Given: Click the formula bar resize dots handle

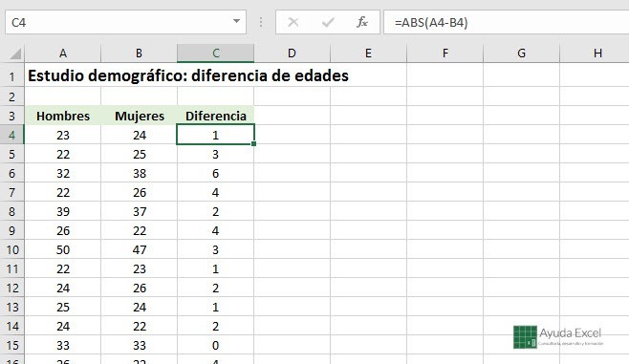Looking at the screenshot, I should point(261,22).
